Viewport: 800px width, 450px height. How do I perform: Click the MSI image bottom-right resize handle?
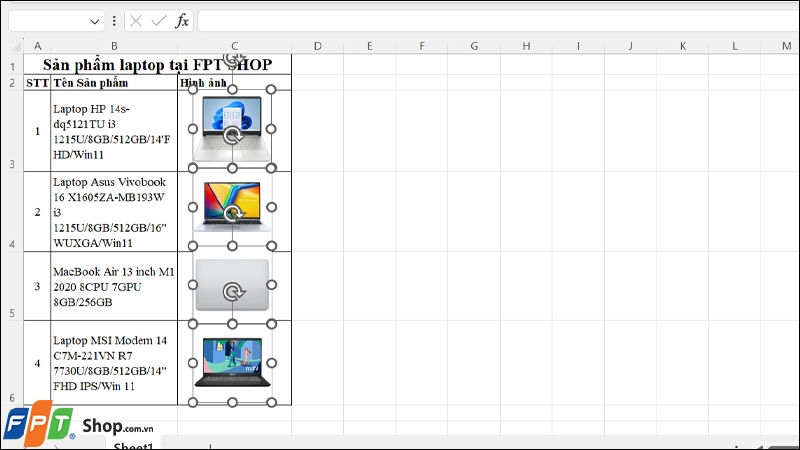(x=271, y=403)
